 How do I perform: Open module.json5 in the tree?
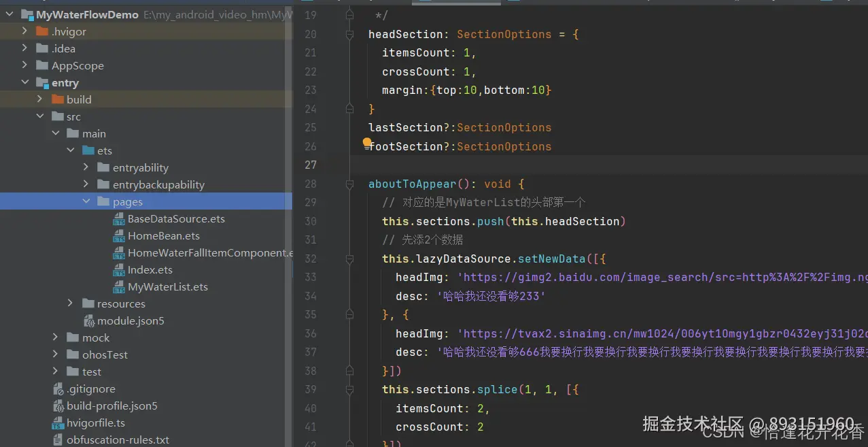pos(131,320)
